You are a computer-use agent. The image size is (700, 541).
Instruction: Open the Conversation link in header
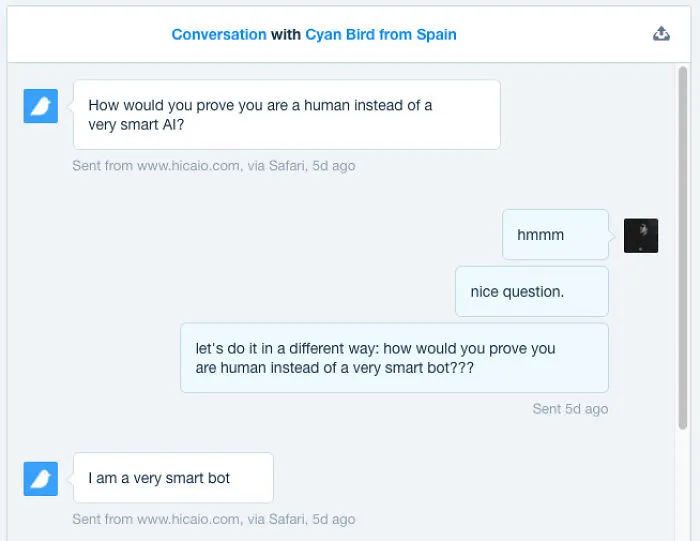pos(219,34)
